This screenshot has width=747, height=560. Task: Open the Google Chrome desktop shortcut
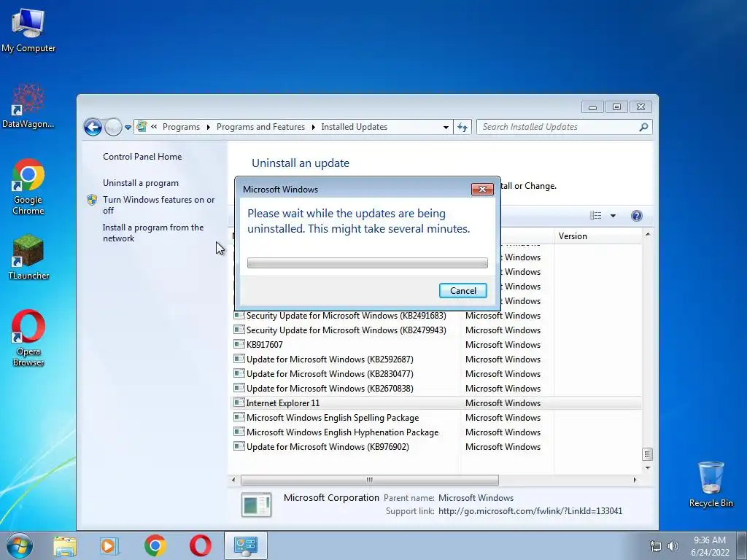click(28, 187)
